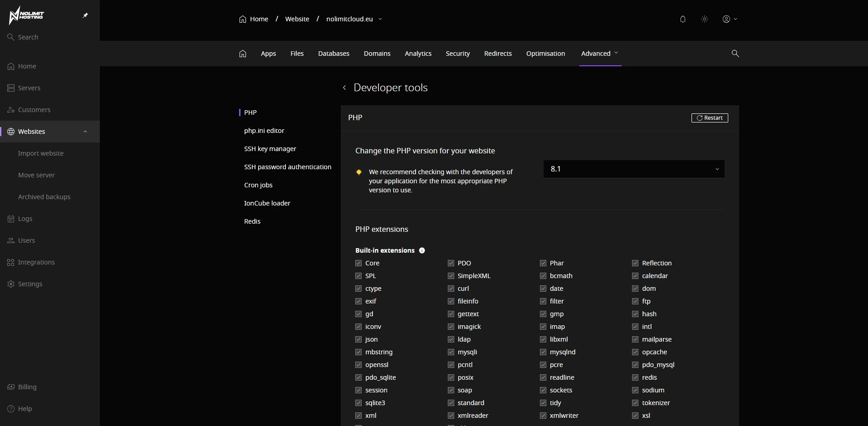The image size is (868, 426).
Task: Click the search magnifier in tab bar
Action: click(735, 54)
